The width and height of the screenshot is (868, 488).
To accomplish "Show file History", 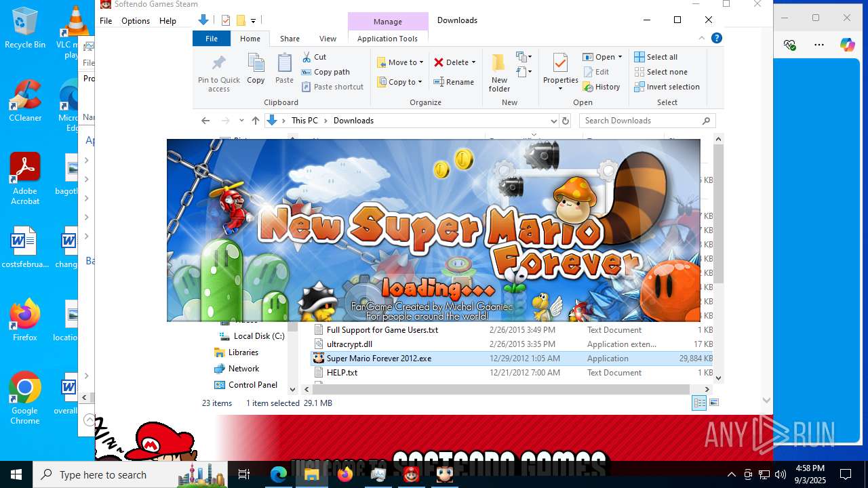I will point(601,87).
